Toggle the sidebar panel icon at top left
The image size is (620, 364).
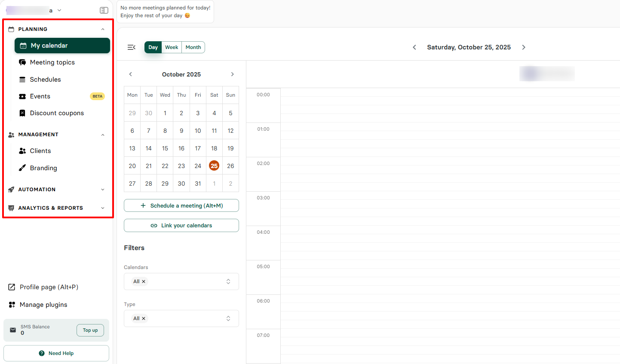click(104, 10)
